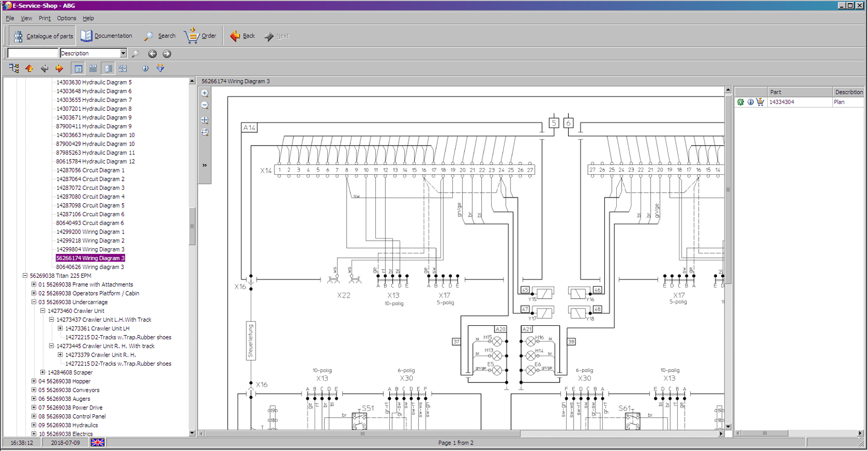Select the zoom-to-area selection icon
Screen dimensions: 868x451
(205, 133)
